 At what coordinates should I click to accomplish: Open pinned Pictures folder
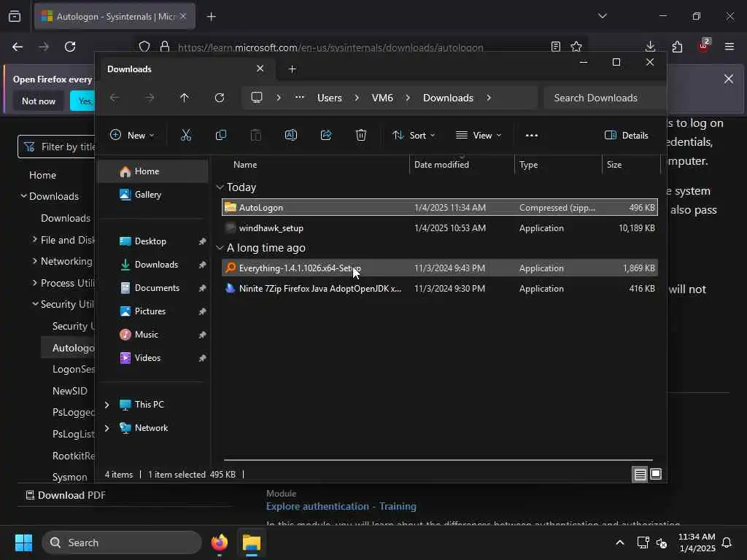[x=152, y=311]
